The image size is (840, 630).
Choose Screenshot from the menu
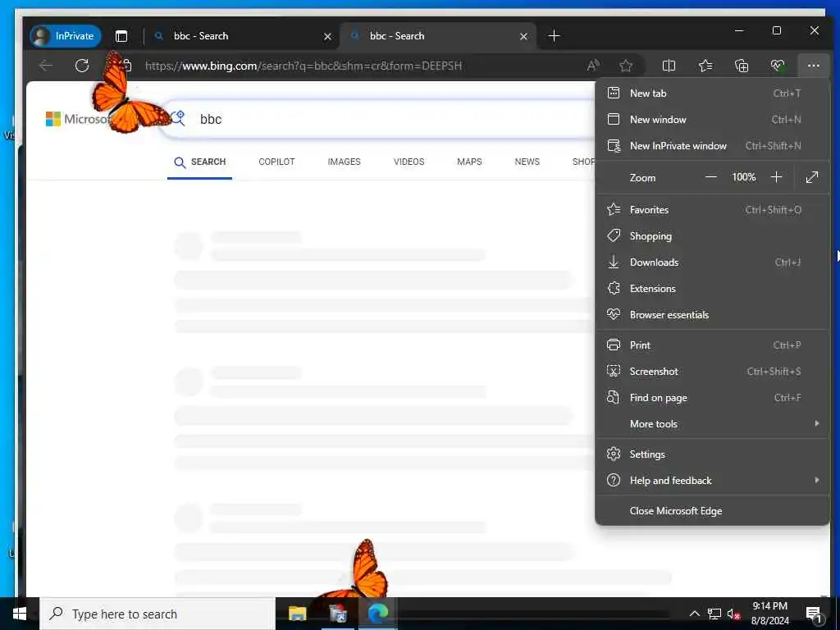click(x=712, y=372)
